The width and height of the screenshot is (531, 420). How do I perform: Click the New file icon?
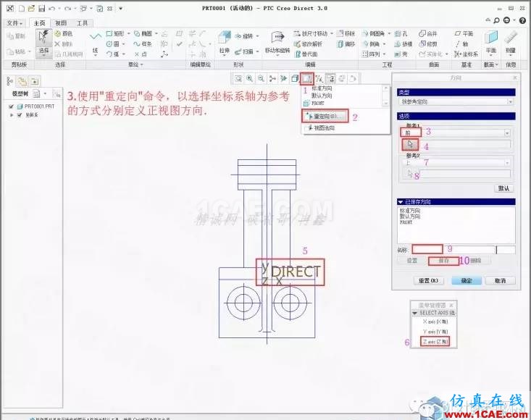coord(21,9)
